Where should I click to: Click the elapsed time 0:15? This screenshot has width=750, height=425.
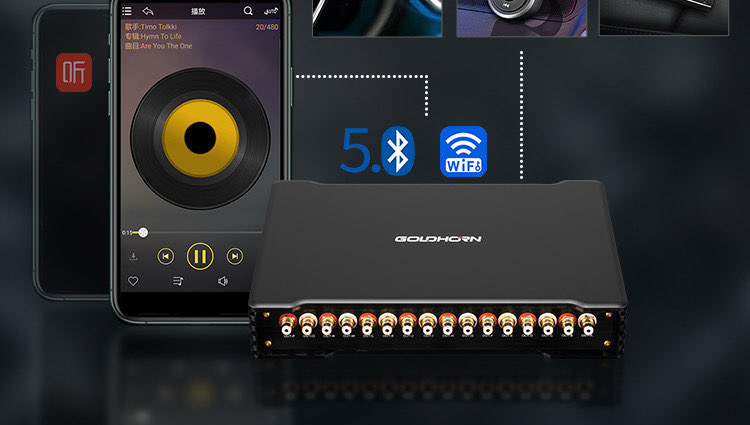[127, 233]
